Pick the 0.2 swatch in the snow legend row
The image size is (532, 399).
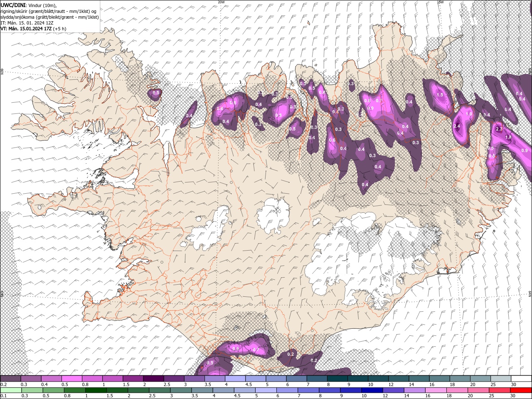[10, 379]
